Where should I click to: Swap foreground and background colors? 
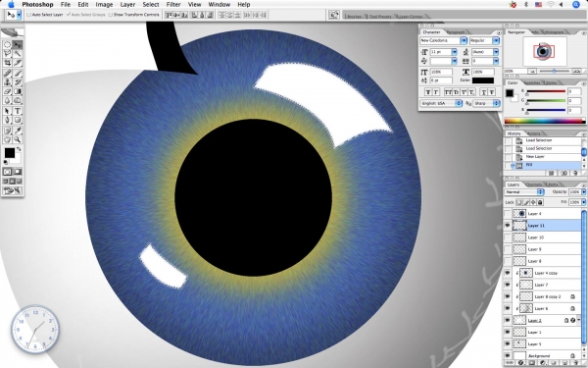click(x=19, y=149)
